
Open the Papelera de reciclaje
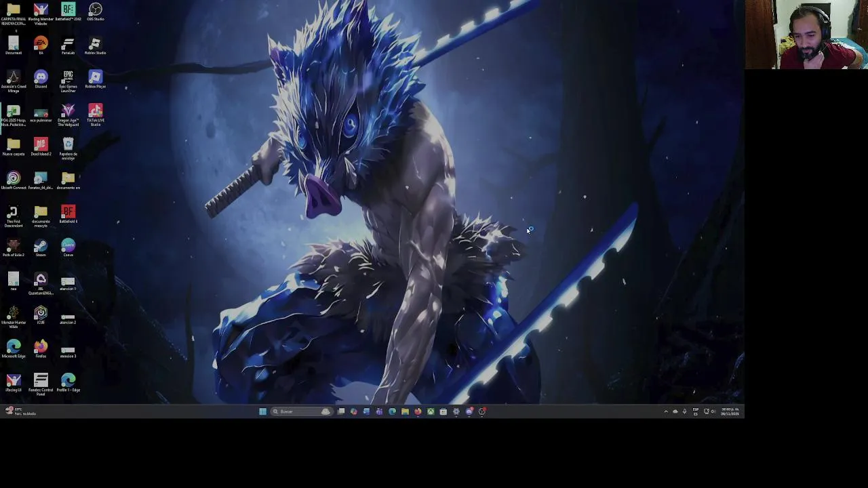pos(68,149)
